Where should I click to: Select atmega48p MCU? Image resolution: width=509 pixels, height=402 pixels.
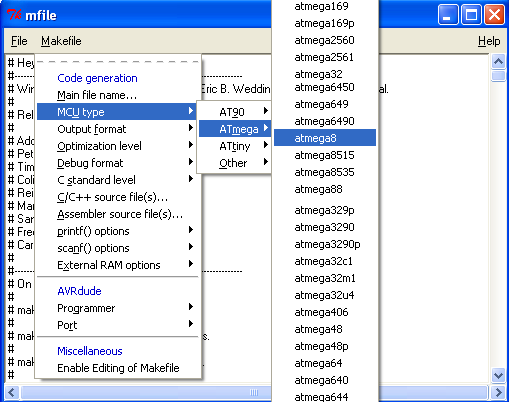tap(325, 346)
